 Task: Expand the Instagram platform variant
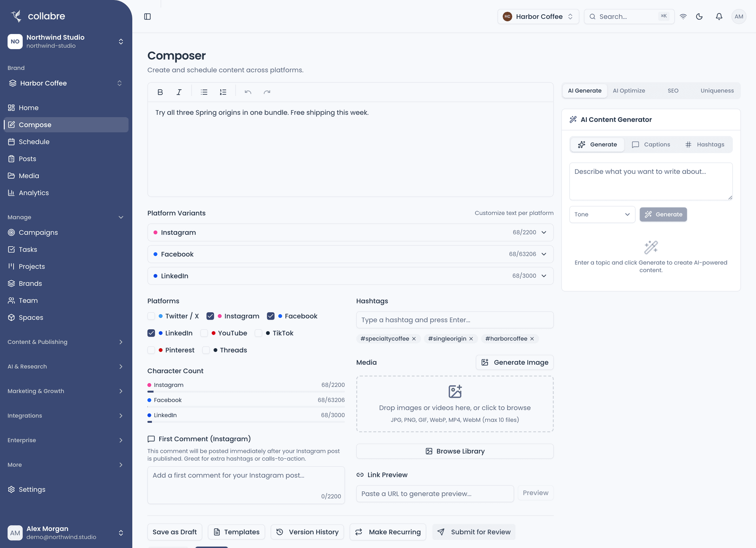click(x=351, y=232)
